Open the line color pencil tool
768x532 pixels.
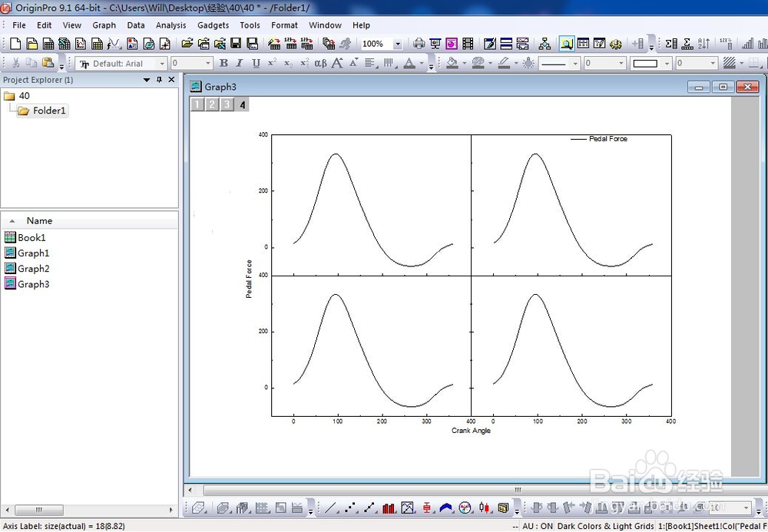coord(504,63)
